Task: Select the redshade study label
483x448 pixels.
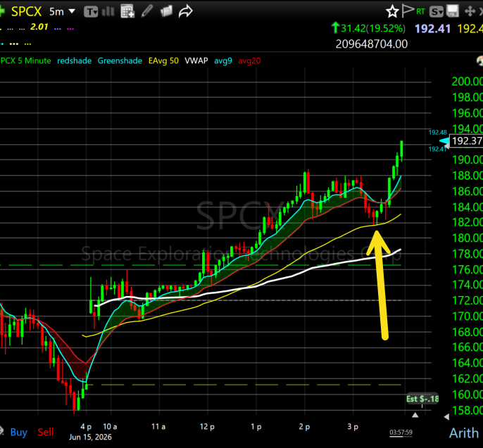Action: coord(74,60)
